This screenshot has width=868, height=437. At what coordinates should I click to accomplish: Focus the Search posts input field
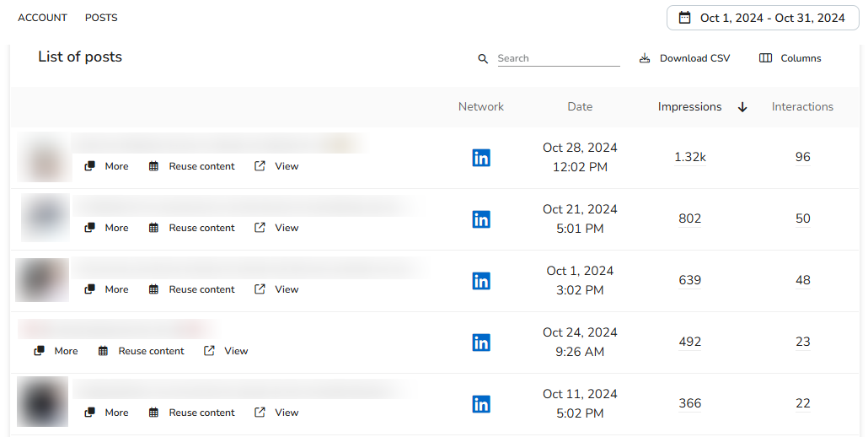pos(559,58)
